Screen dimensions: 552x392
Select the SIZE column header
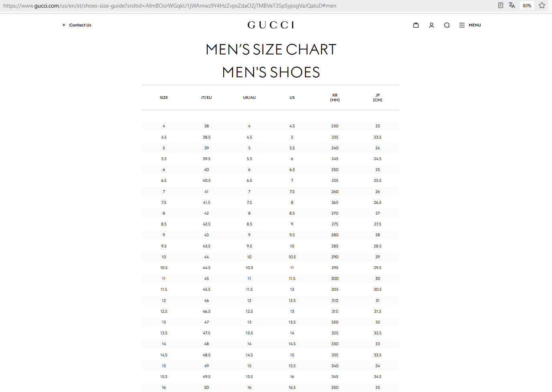(x=164, y=97)
